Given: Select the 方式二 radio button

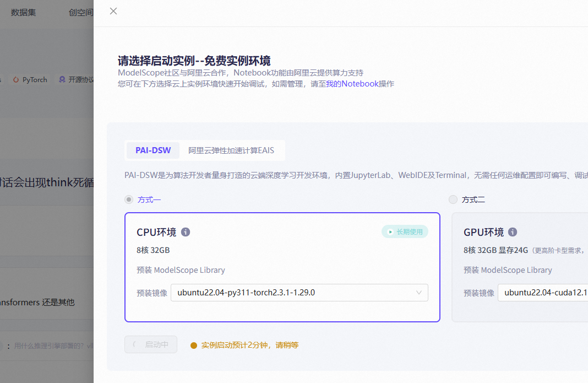Looking at the screenshot, I should coord(453,199).
